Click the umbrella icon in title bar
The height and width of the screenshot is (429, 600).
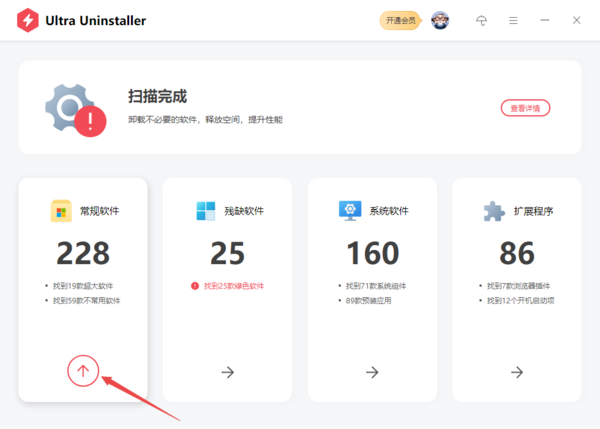click(481, 21)
